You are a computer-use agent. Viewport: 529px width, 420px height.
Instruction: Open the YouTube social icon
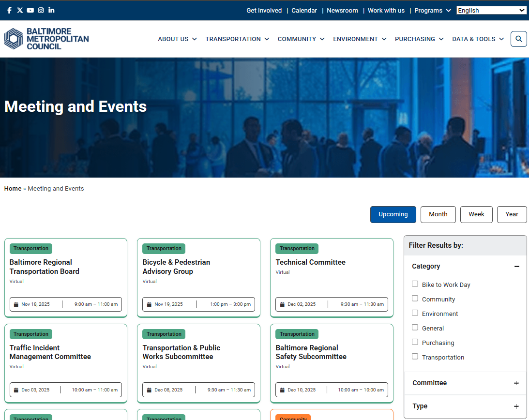[30, 10]
